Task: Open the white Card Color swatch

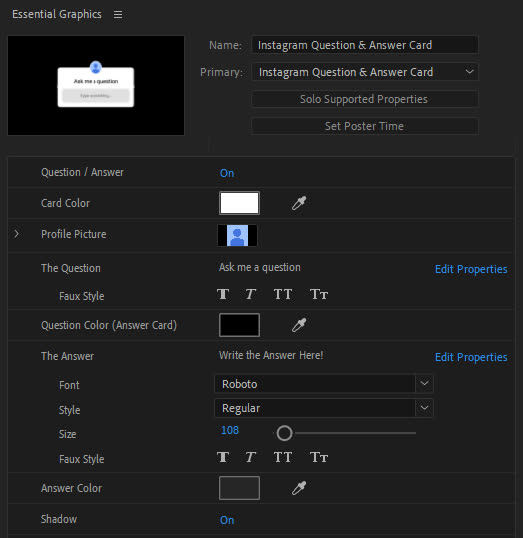Action: pyautogui.click(x=239, y=203)
